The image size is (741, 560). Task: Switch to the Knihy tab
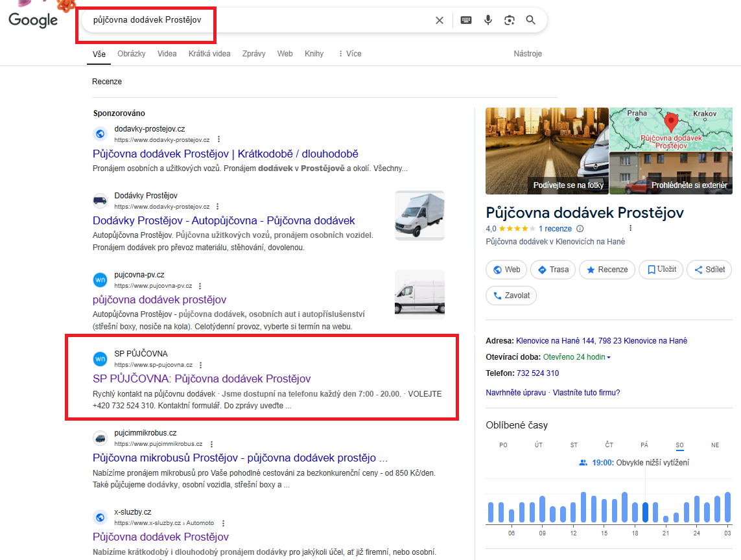[x=314, y=54]
